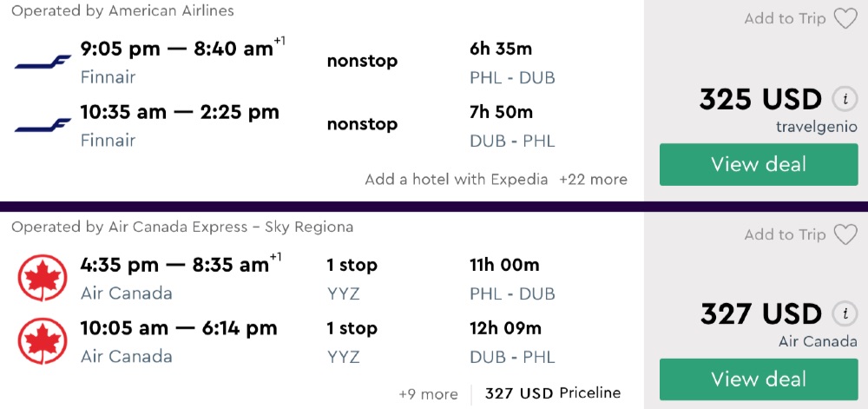Screen dimensions: 868x409
Task: Click Add to Trip on Air Canada result
Action: pyautogui.click(x=785, y=234)
